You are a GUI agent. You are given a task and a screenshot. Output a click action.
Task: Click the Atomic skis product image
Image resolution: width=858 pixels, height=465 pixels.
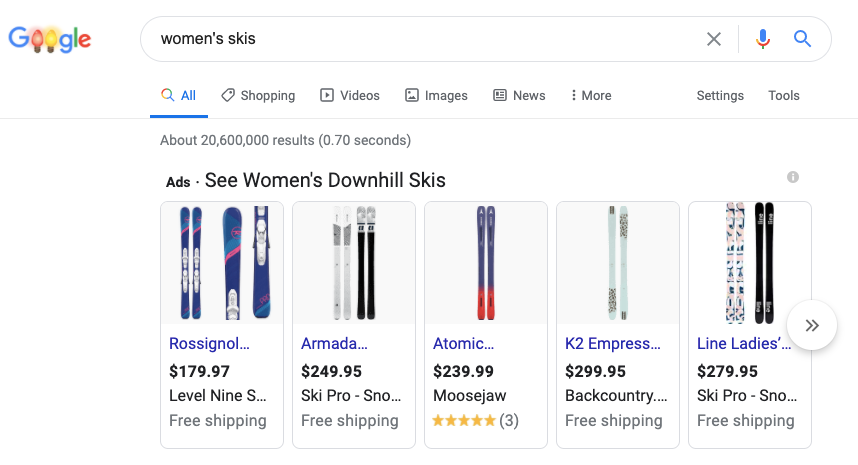(486, 263)
